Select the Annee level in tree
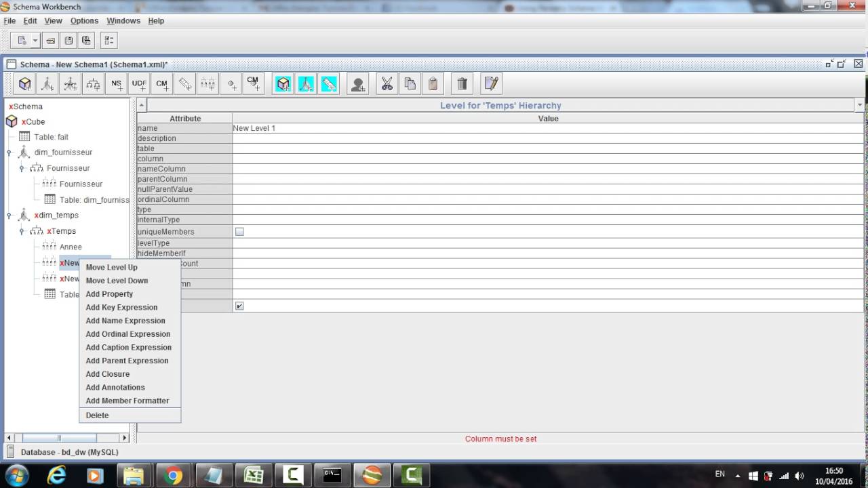868x488 pixels. 71,247
